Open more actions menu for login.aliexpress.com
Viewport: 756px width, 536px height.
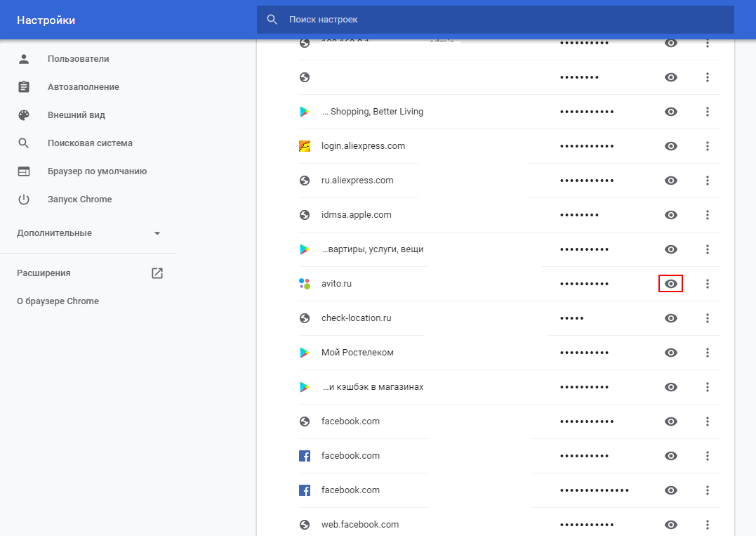click(708, 146)
